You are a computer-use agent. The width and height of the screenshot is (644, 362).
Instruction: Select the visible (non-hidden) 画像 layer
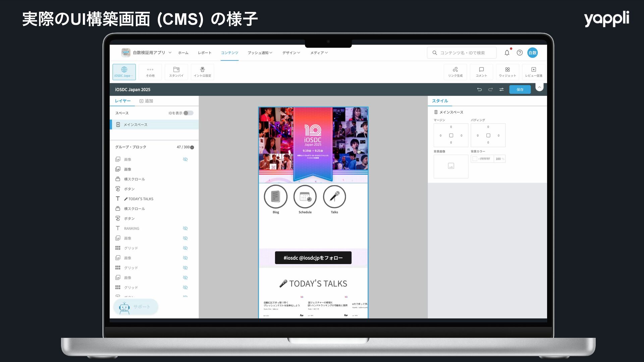pos(154,169)
